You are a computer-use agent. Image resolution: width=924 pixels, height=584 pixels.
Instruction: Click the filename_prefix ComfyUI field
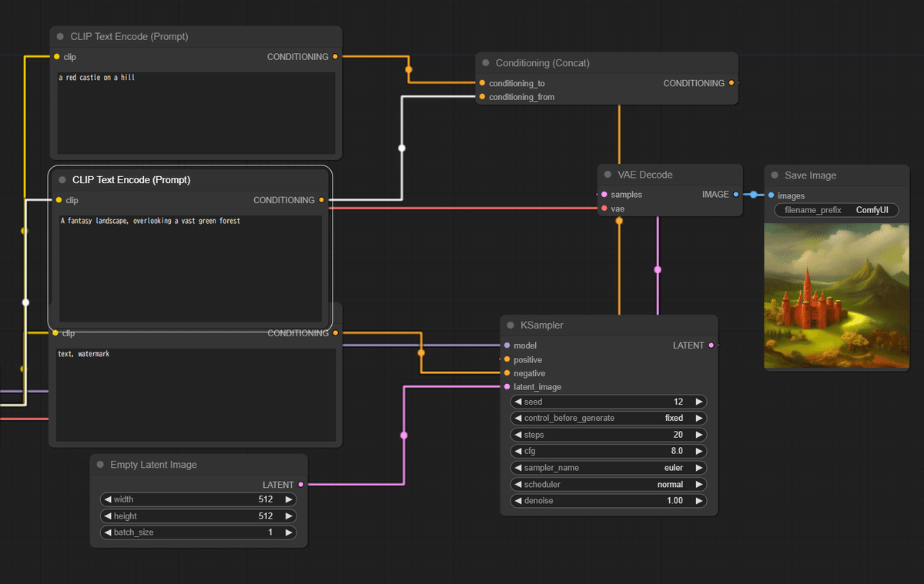click(x=835, y=210)
